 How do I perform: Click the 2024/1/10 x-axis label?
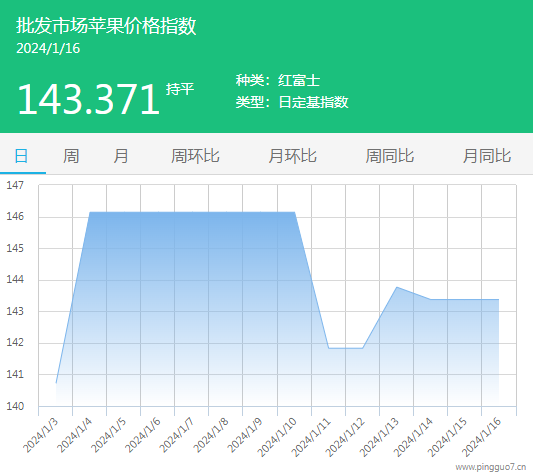(277, 438)
